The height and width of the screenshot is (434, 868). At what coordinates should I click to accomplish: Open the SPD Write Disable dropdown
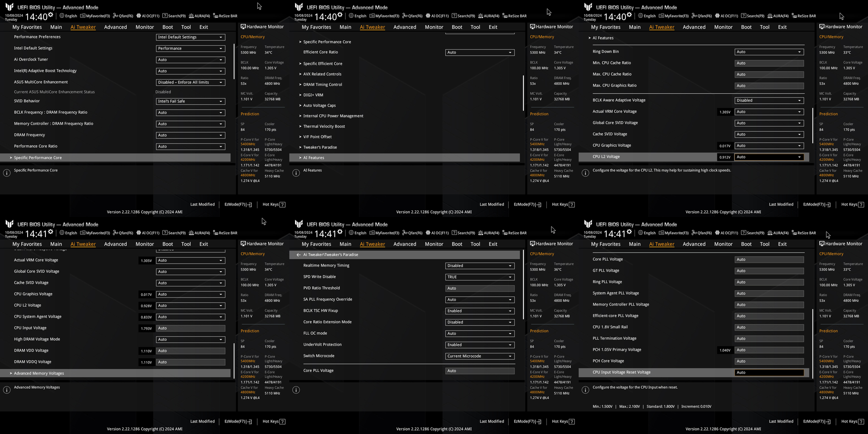[x=480, y=277]
